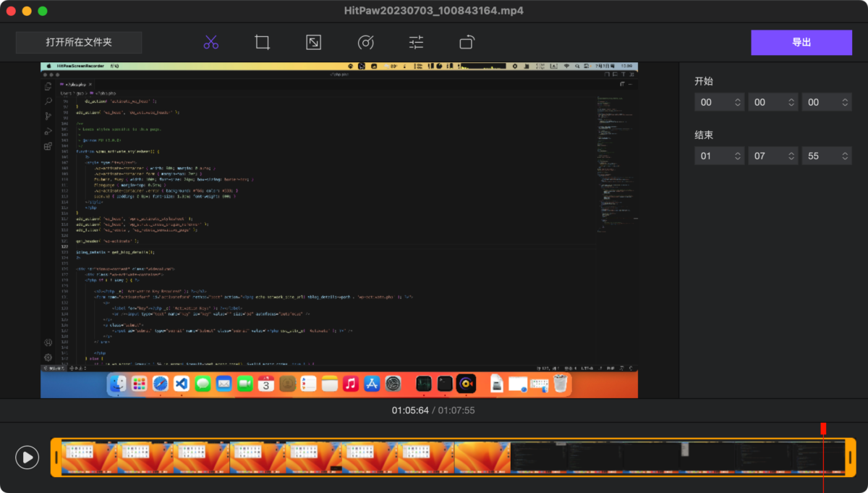Click the left orange trim handle

[56, 457]
